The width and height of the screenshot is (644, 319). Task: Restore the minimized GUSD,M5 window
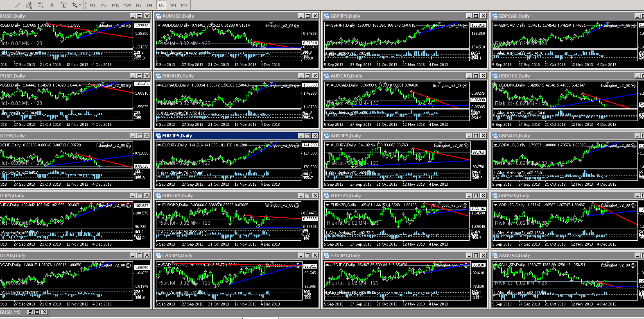pyautogui.click(x=30, y=312)
